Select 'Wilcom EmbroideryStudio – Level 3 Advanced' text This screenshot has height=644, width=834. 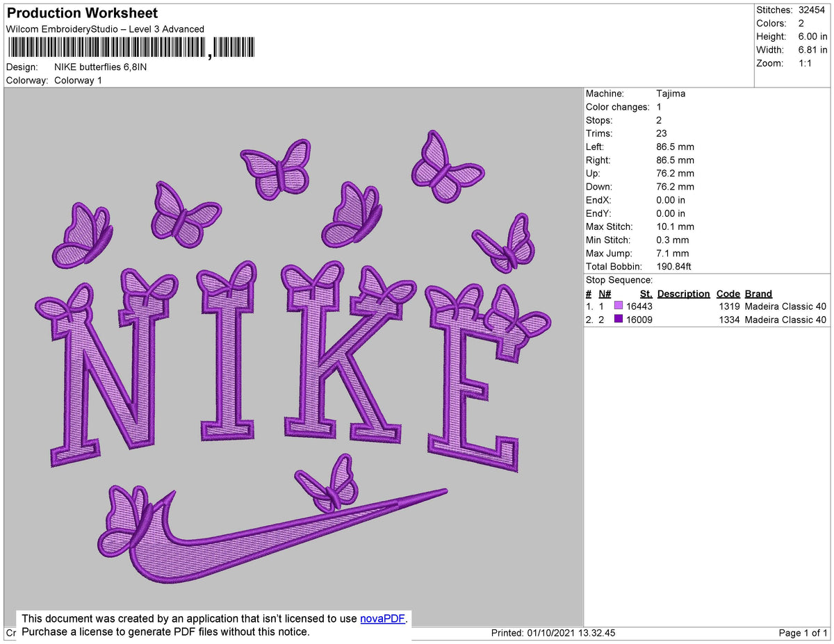[x=105, y=29]
